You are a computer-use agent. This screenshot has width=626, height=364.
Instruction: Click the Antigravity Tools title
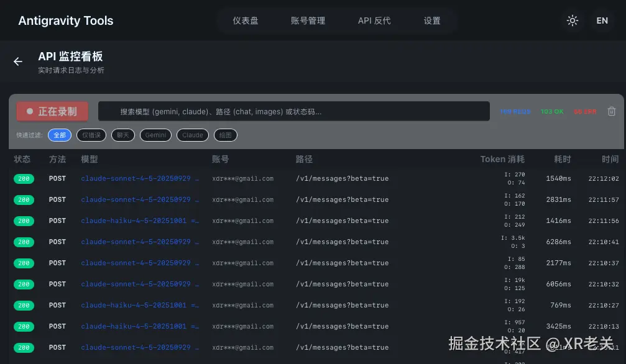pos(66,20)
